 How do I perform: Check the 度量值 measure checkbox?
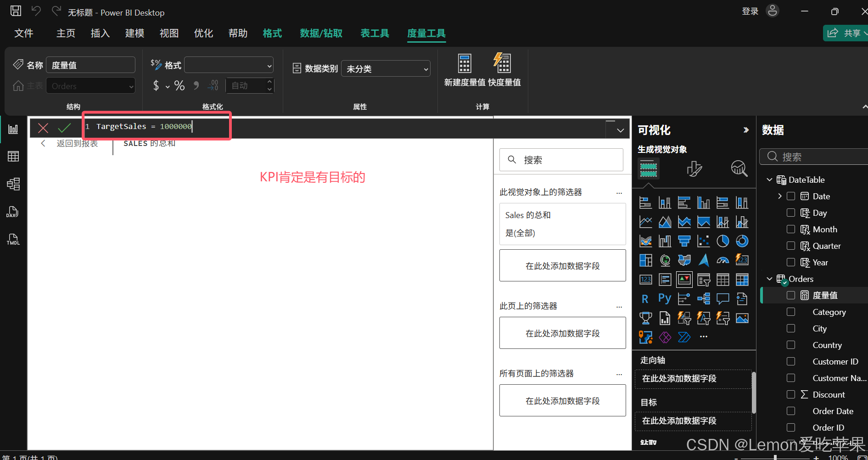coord(791,295)
